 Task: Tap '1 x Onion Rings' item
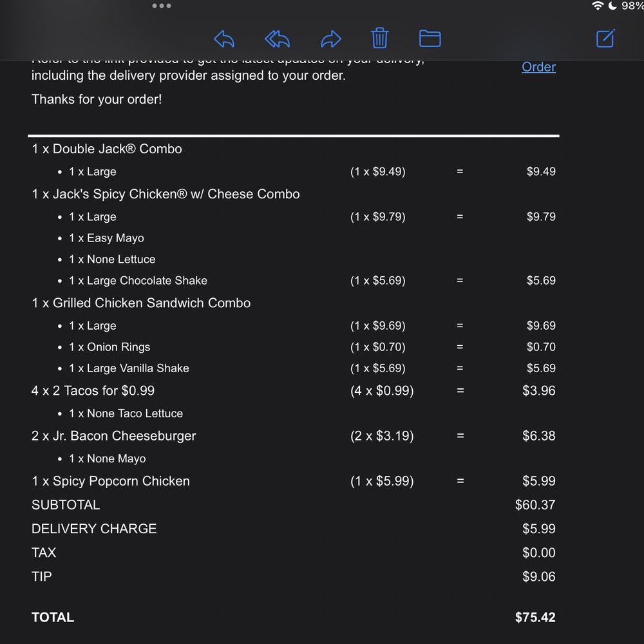109,347
